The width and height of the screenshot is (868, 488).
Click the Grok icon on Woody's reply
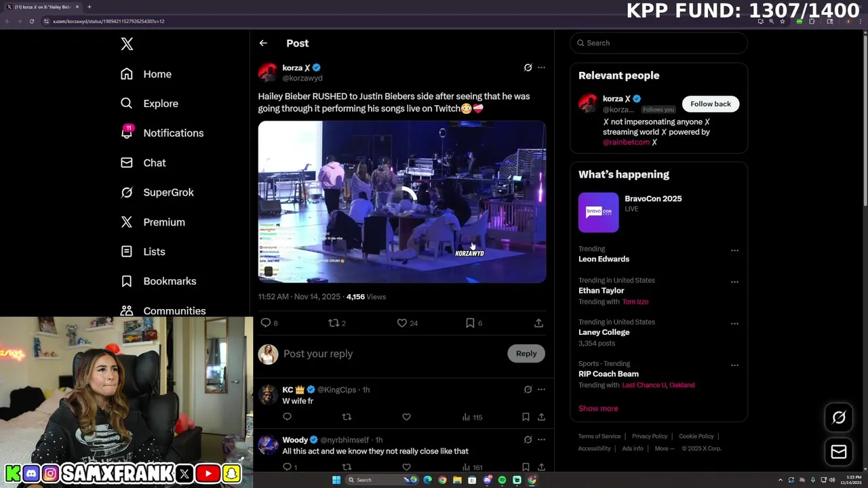click(x=528, y=440)
